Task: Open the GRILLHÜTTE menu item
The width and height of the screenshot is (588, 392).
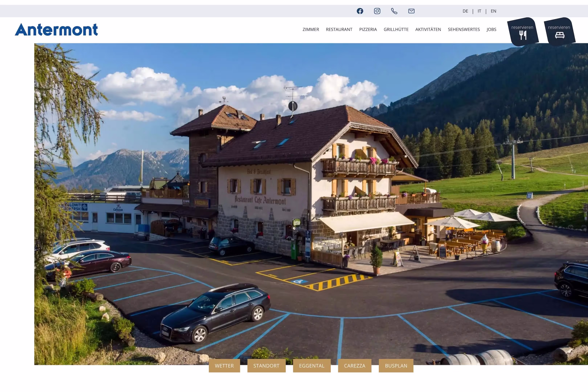Action: (x=396, y=30)
